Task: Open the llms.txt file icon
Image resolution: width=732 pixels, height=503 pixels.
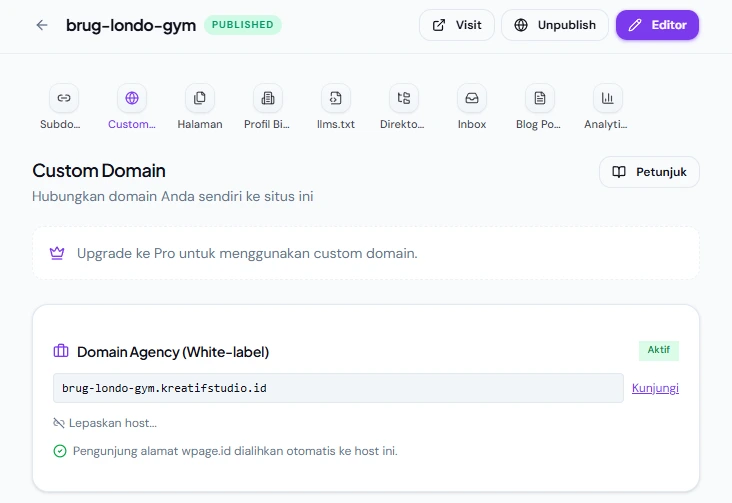Action: click(336, 98)
